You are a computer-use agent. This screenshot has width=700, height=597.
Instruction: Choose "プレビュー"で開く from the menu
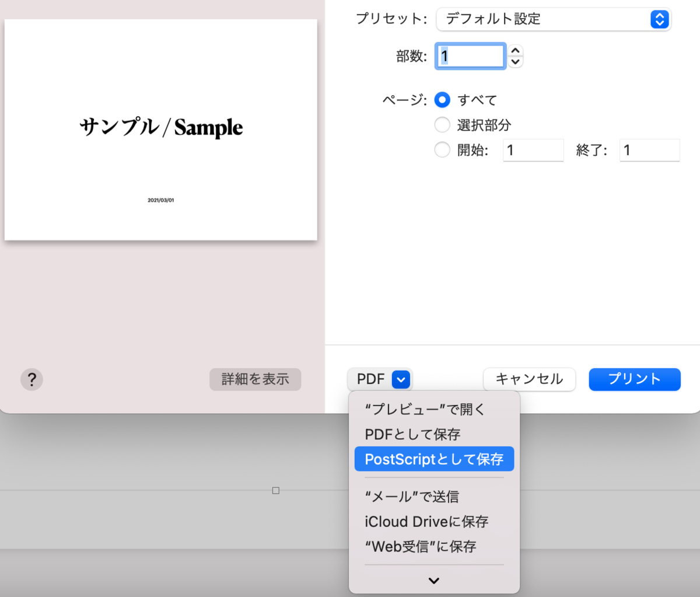[x=424, y=410]
